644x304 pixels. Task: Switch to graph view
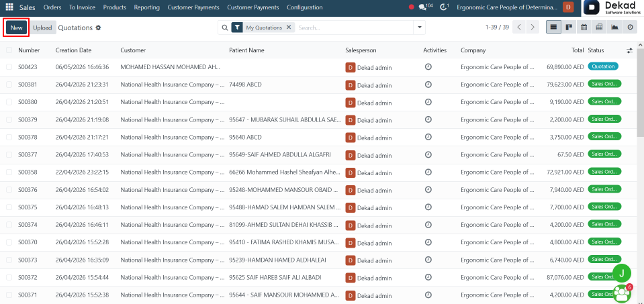pos(614,28)
